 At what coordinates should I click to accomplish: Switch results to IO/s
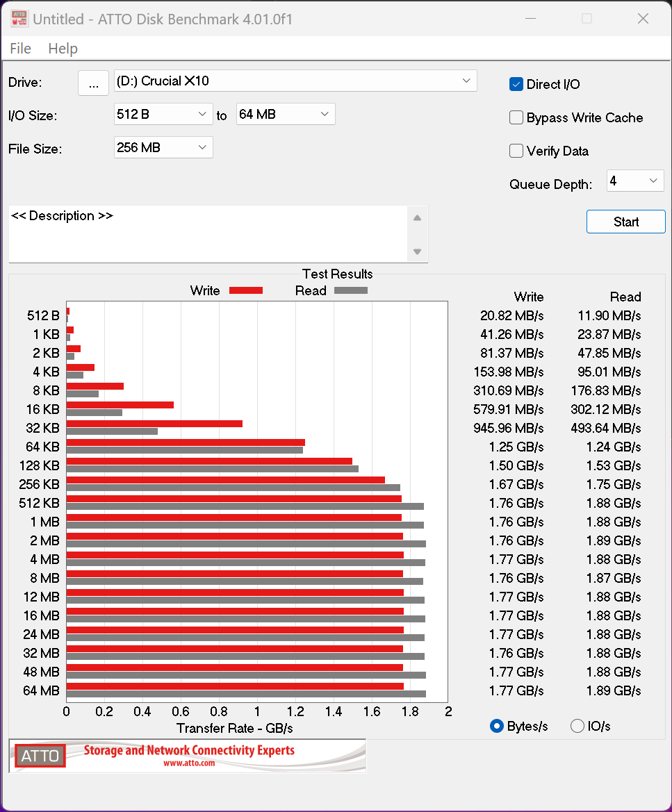[577, 726]
